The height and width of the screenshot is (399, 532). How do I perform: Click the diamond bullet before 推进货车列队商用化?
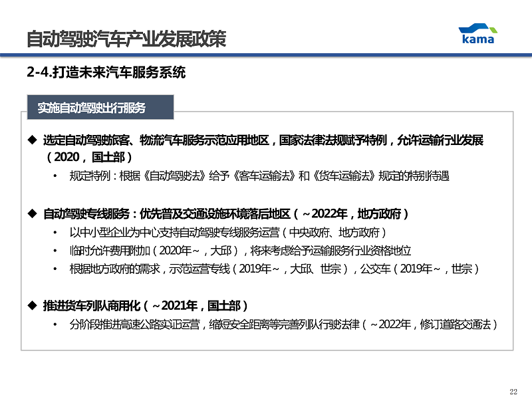click(31, 306)
